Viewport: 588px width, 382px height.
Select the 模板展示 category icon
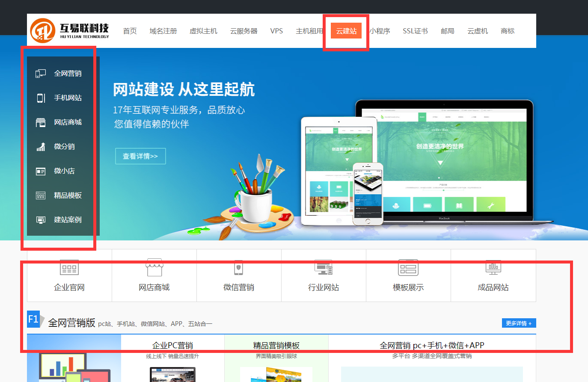pos(408,268)
